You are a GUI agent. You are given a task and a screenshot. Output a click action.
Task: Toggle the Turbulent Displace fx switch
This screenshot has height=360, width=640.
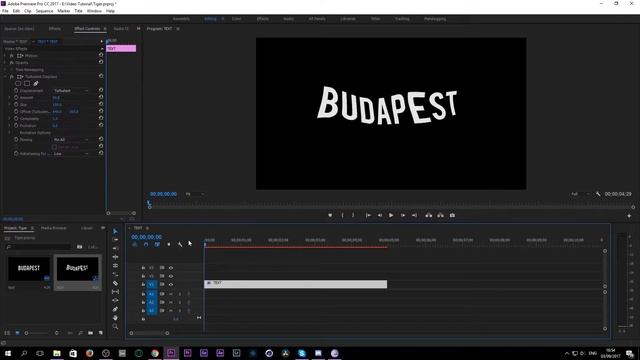pyautogui.click(x=12, y=76)
